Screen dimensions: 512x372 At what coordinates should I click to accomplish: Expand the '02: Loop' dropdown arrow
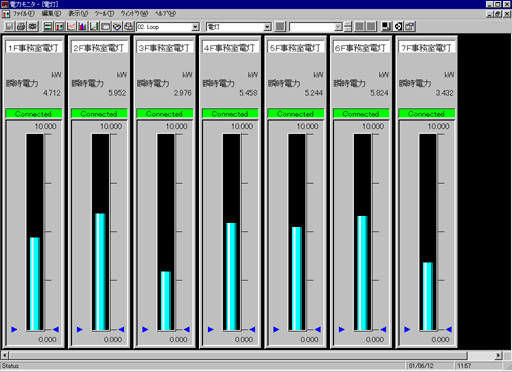point(196,27)
